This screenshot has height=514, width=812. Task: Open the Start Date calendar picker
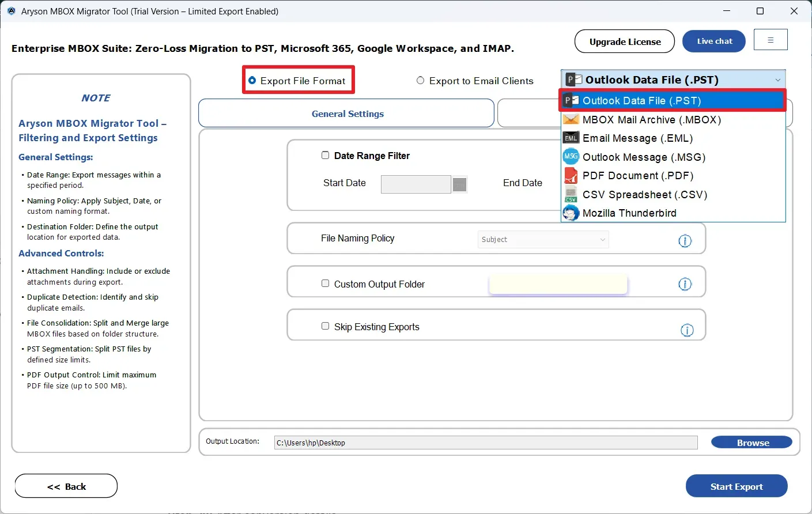pos(459,184)
